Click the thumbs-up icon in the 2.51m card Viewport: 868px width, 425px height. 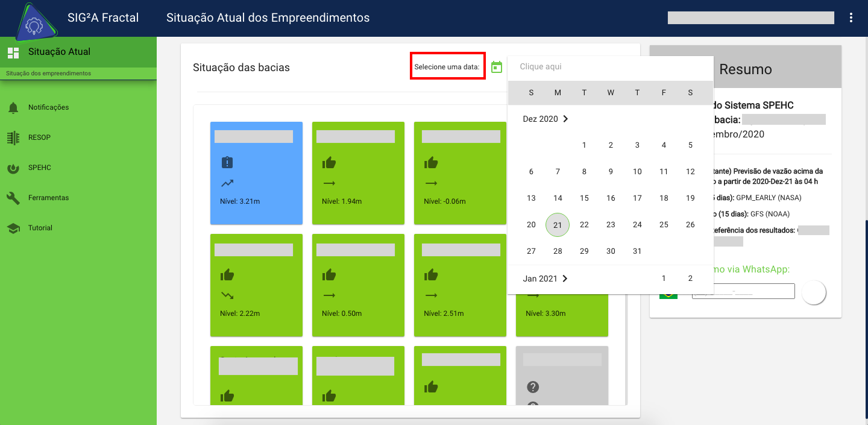[431, 275]
